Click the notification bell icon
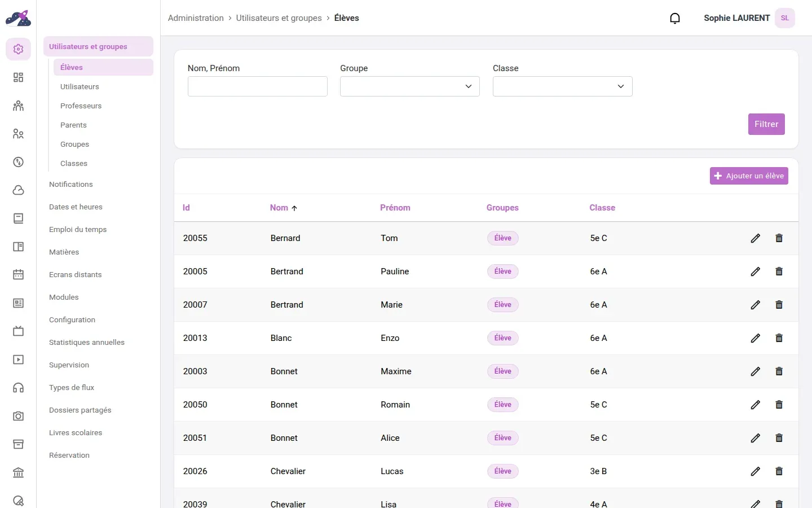 click(675, 18)
